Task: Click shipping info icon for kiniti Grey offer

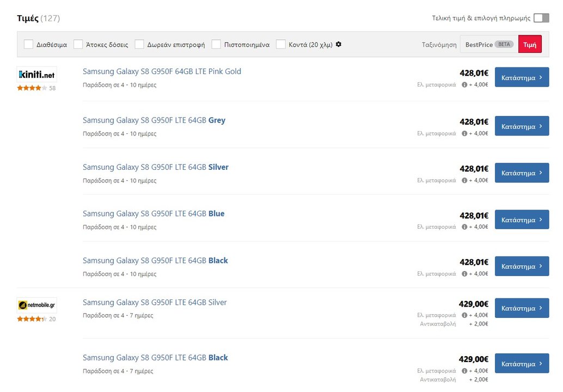Action: point(464,133)
